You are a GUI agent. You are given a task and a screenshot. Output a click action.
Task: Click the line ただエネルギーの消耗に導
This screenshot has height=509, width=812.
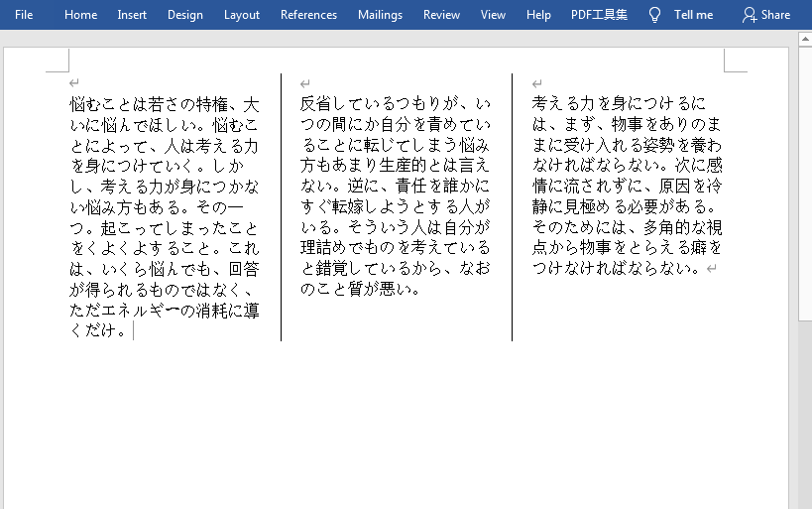pos(165,310)
